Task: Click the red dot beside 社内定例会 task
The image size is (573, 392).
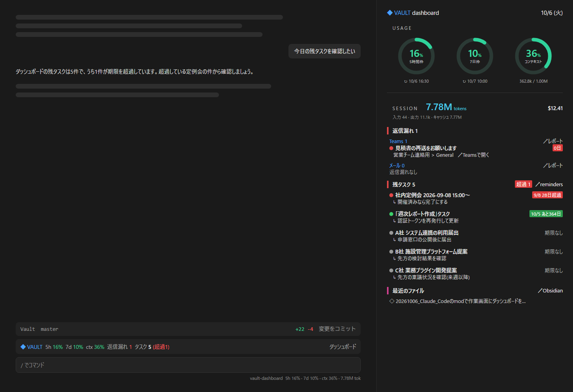Action: pos(391,195)
